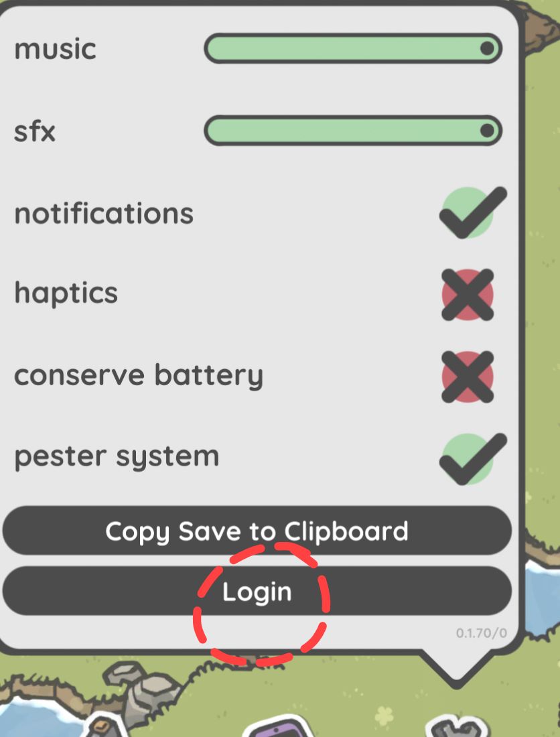
Task: Click the round music slider knob
Action: tap(488, 48)
